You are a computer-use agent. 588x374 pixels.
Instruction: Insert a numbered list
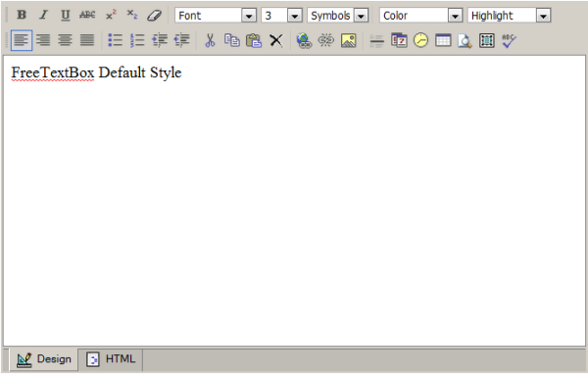[x=137, y=40]
